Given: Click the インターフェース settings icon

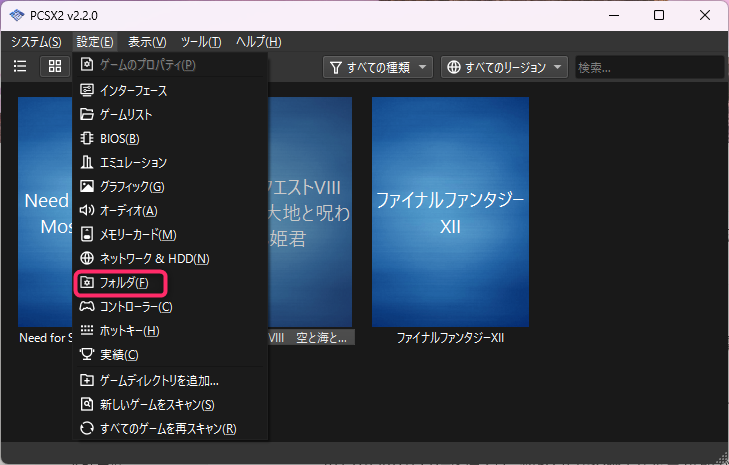Looking at the screenshot, I should pyautogui.click(x=87, y=90).
